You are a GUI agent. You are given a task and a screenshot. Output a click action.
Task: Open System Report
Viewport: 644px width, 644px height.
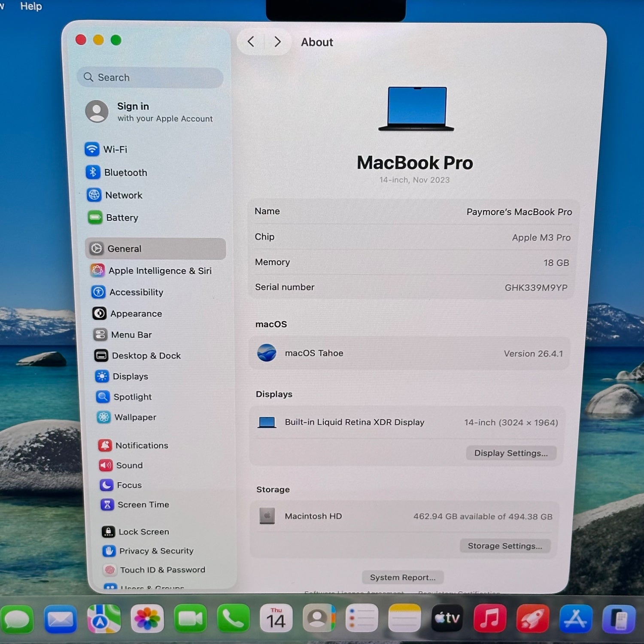[x=403, y=577]
